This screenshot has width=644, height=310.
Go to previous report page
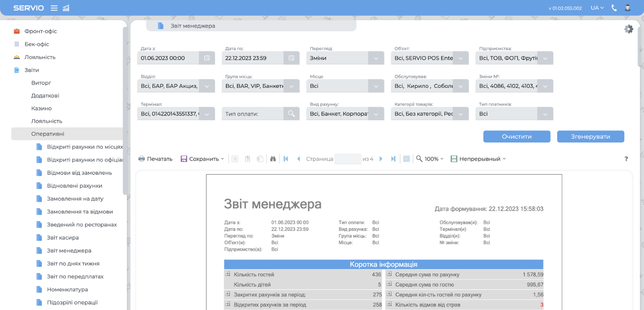[298, 159]
